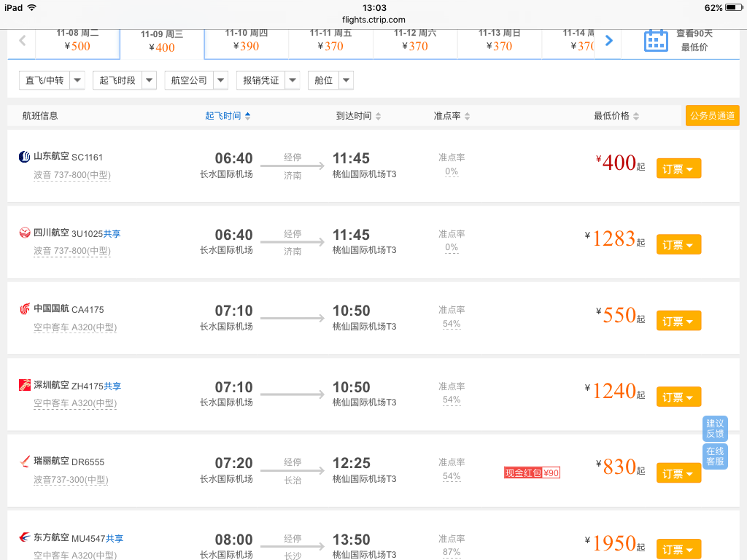Click the 经停 长治 stopover label

point(293,471)
